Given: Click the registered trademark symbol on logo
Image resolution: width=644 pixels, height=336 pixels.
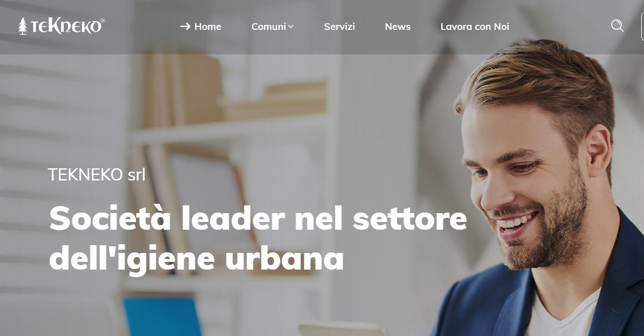Looking at the screenshot, I should coord(103,20).
